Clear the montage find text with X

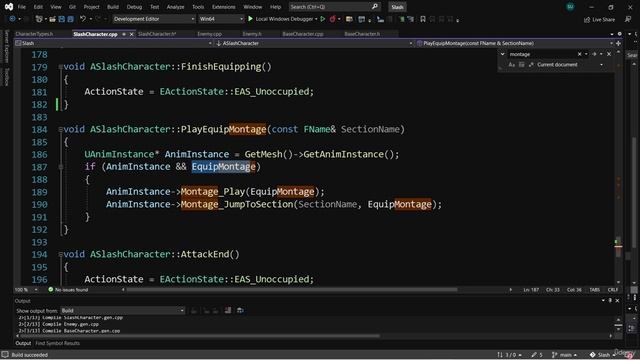(579, 54)
